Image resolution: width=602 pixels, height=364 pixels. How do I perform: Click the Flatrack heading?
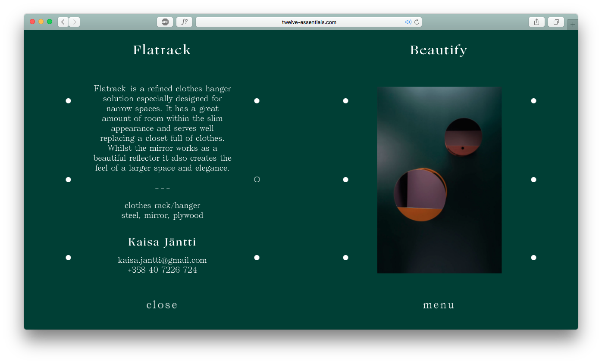click(162, 50)
